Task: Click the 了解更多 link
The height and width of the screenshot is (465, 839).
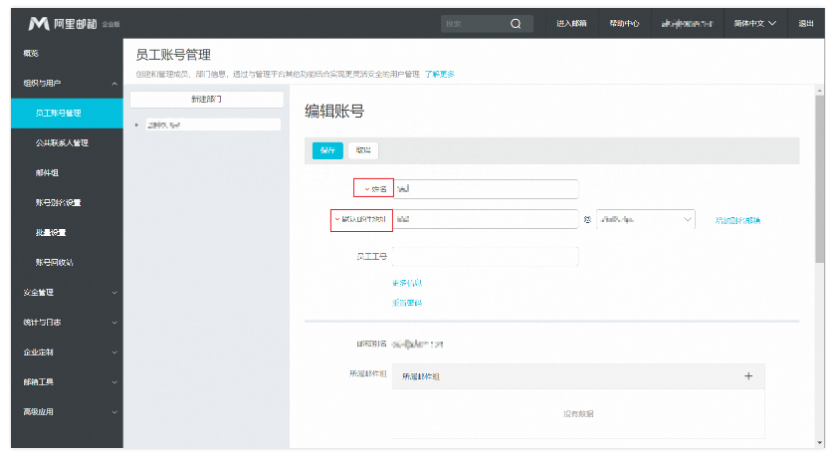Action: click(x=439, y=74)
